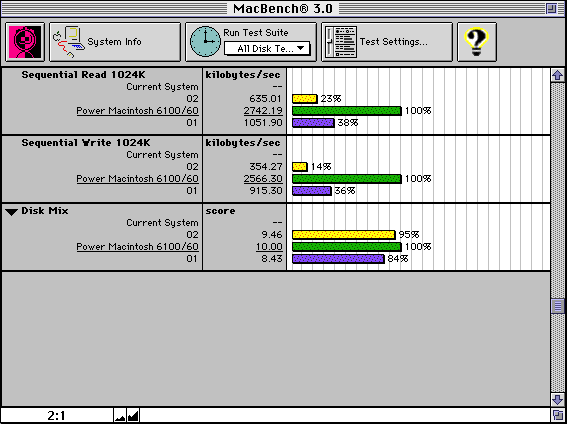
Task: Click the 2:1 zoom ratio indicator
Action: (x=56, y=416)
